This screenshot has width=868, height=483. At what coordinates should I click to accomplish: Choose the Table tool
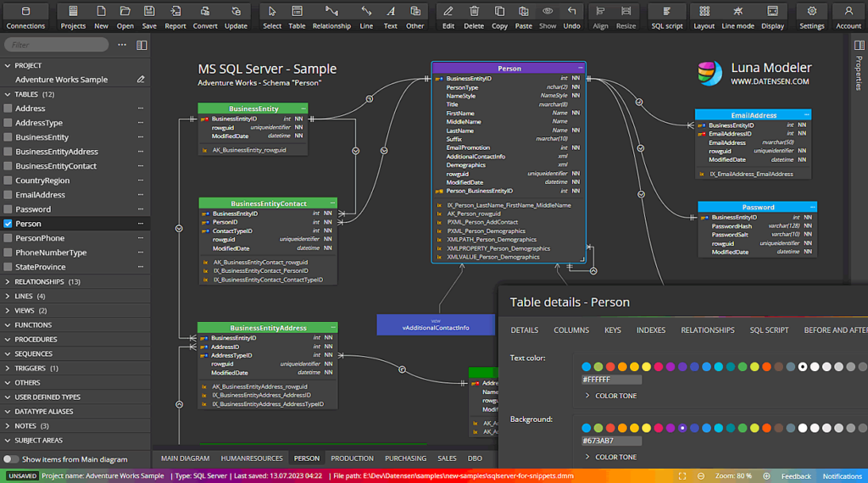297,17
